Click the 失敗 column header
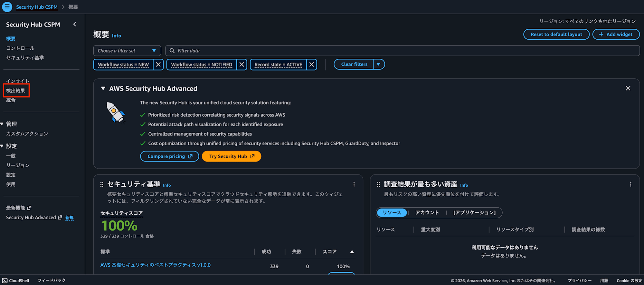 coord(297,252)
